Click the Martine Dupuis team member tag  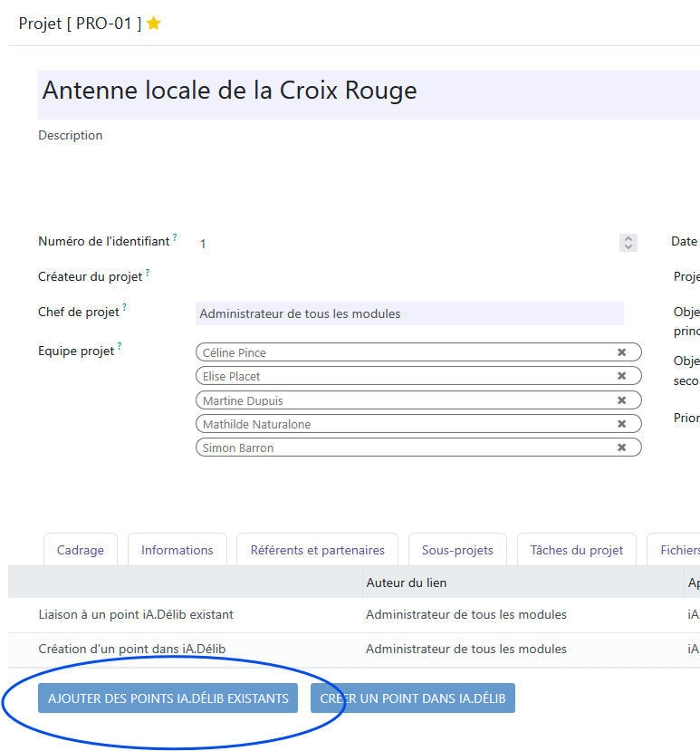coord(418,400)
